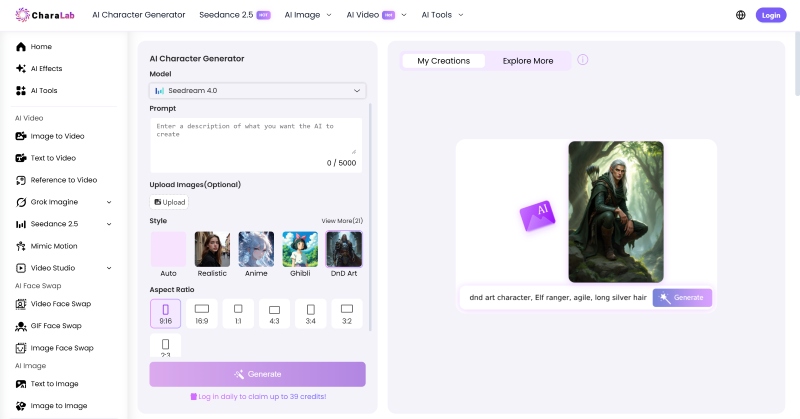Select the 16:9 aspect ratio
Viewport: 800px width, 419px height.
pos(202,313)
